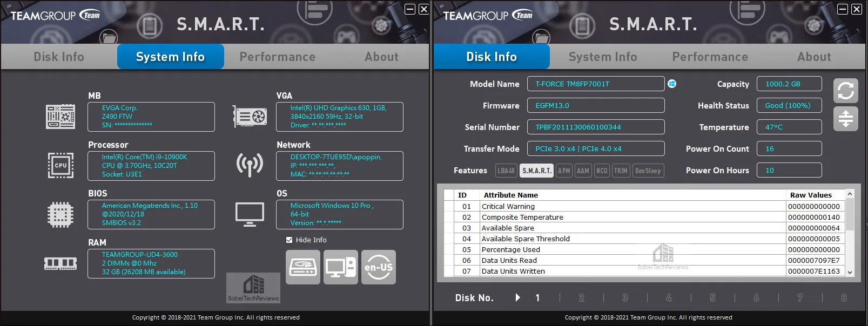Click the Serial Number field

pyautogui.click(x=596, y=127)
